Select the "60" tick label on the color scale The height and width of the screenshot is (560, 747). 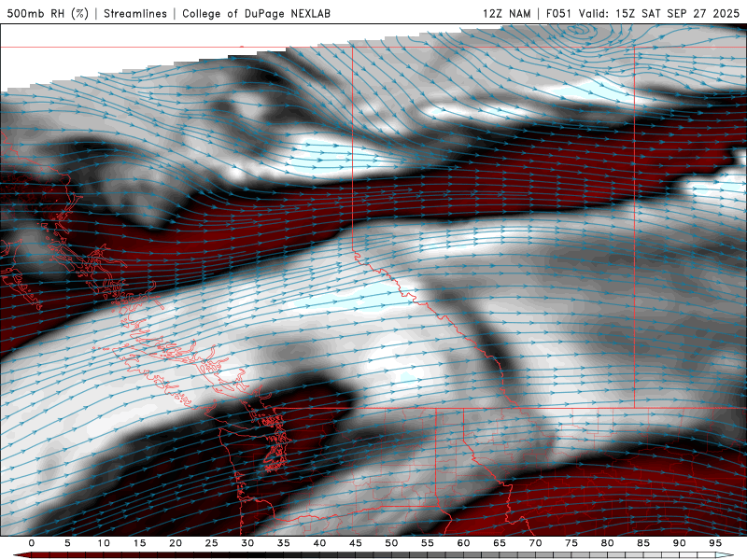pyautogui.click(x=463, y=543)
